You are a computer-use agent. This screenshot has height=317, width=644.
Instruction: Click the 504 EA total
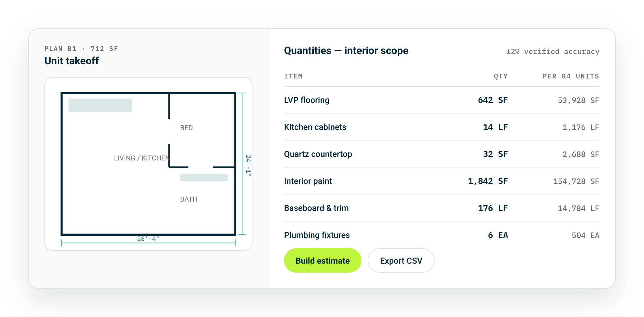(x=585, y=235)
